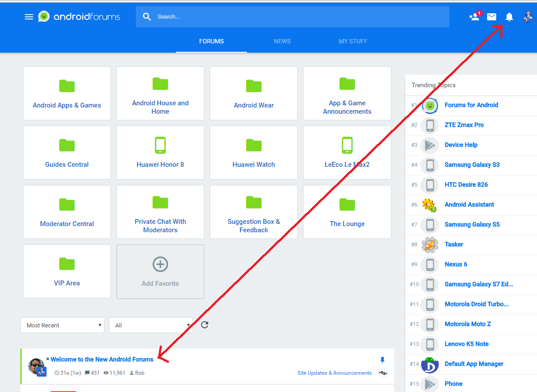Image resolution: width=537 pixels, height=392 pixels.
Task: Click the pin icon on Welcome thread
Action: click(383, 360)
